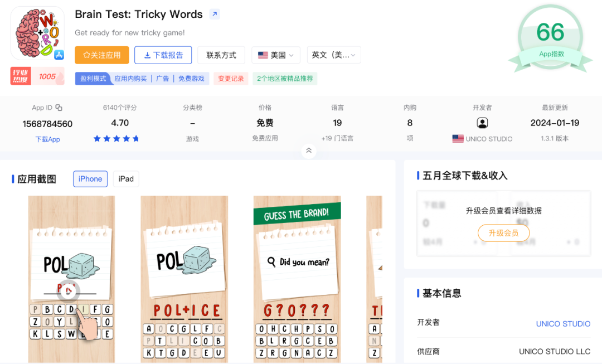Viewport: 602px width, 364px height.
Task: Click the 行业热度 1005 badge
Action: coord(37,76)
